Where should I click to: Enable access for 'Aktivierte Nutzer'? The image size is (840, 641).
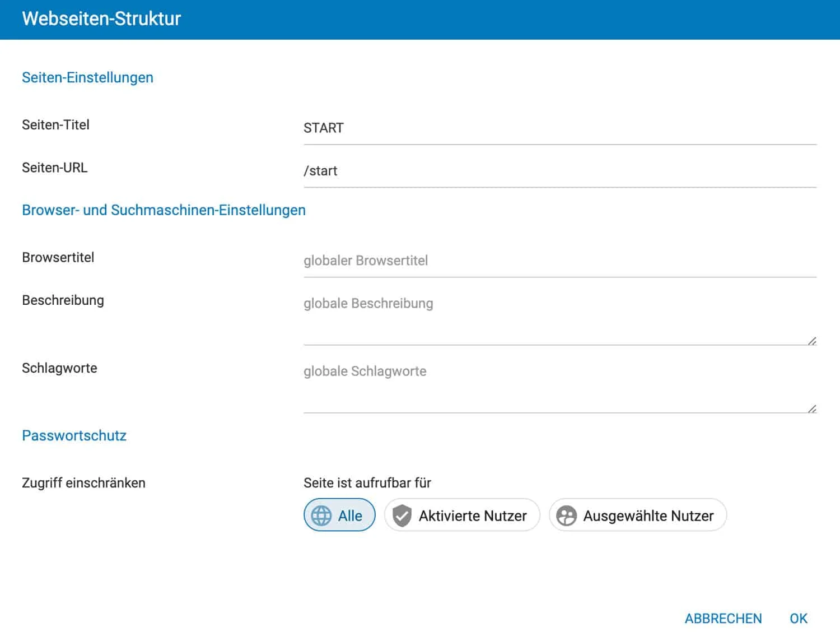(461, 515)
